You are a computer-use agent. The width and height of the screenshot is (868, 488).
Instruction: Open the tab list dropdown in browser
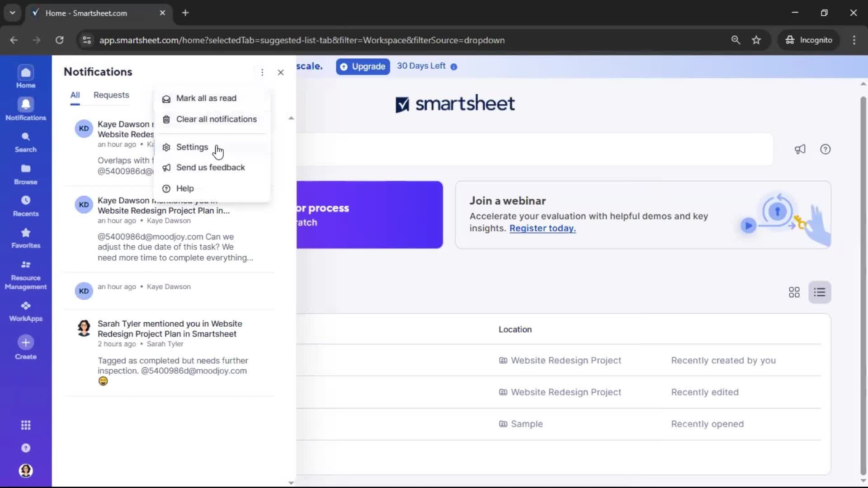pyautogui.click(x=12, y=13)
